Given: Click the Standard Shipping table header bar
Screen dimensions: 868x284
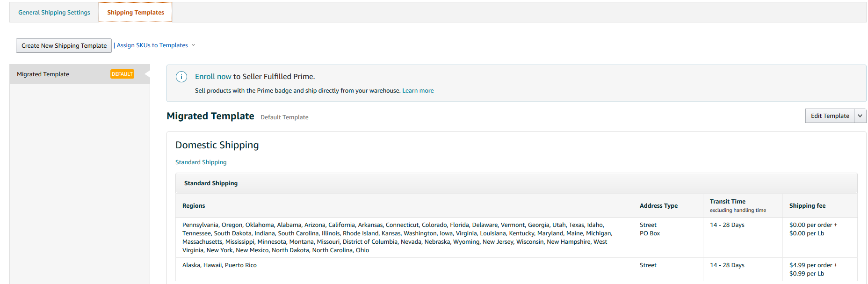Looking at the screenshot, I should click(516, 183).
